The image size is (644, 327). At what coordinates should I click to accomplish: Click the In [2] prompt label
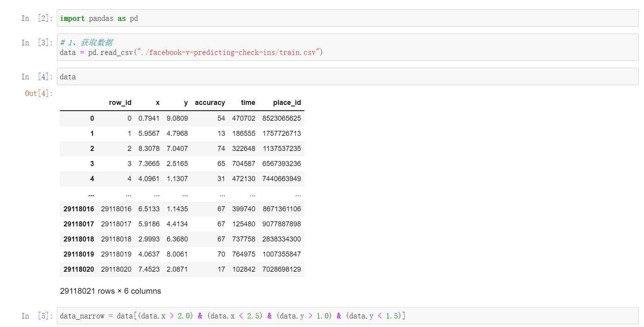[x=37, y=18]
